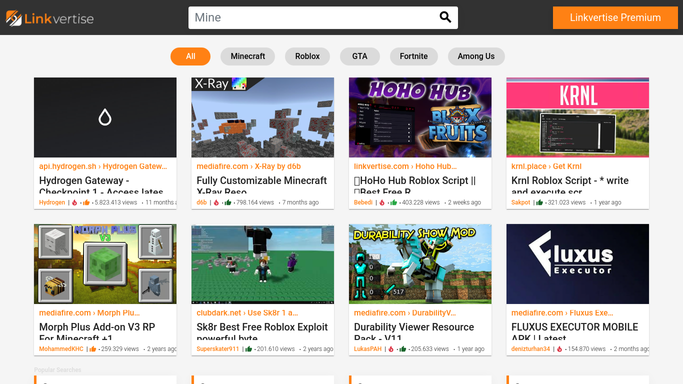683x384 pixels.
Task: Click the search magnifier icon
Action: coord(445,17)
